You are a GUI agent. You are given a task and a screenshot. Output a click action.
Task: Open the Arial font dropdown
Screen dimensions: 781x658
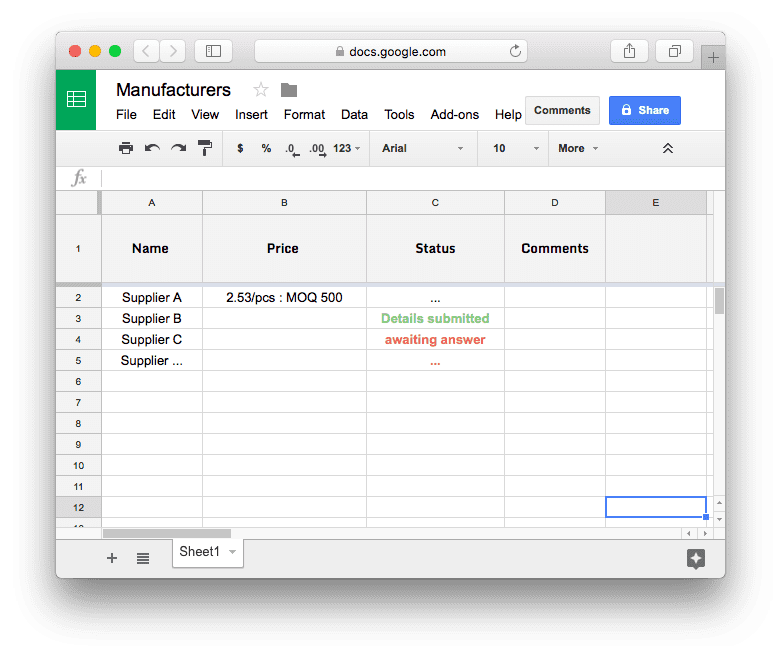point(422,148)
